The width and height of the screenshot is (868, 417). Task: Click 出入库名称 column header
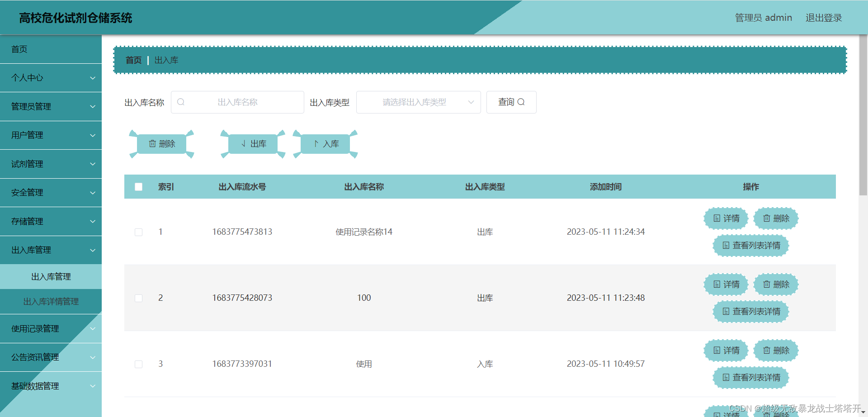[x=364, y=187]
